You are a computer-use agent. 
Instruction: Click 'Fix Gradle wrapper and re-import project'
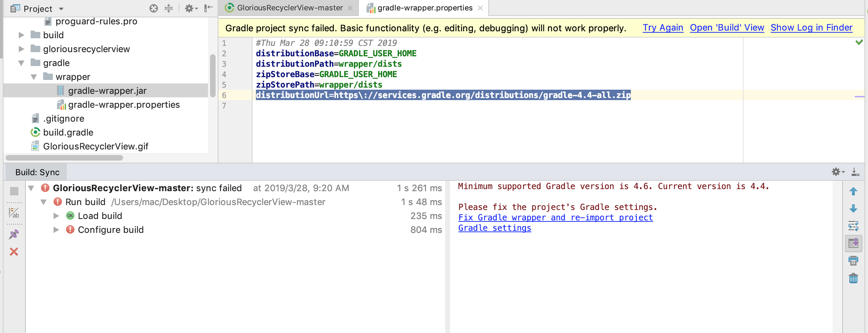(x=555, y=217)
